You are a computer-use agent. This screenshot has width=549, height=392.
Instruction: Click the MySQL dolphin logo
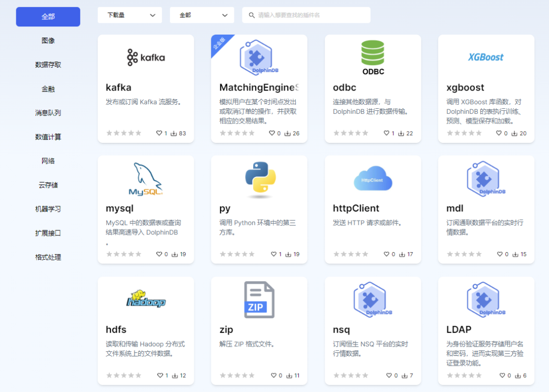coord(146,178)
